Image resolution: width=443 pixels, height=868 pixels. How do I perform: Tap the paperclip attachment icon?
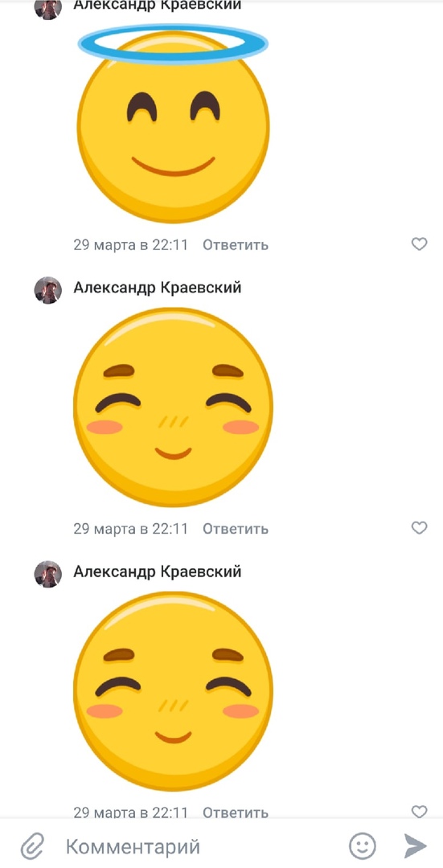(x=31, y=845)
